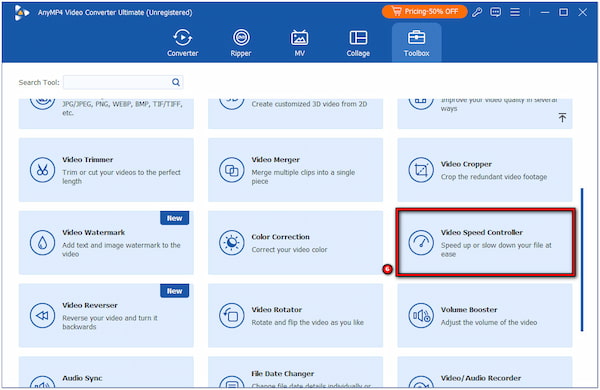Viewport: 600px width, 390px height.
Task: Switch to the Converter tab
Action: 183,43
